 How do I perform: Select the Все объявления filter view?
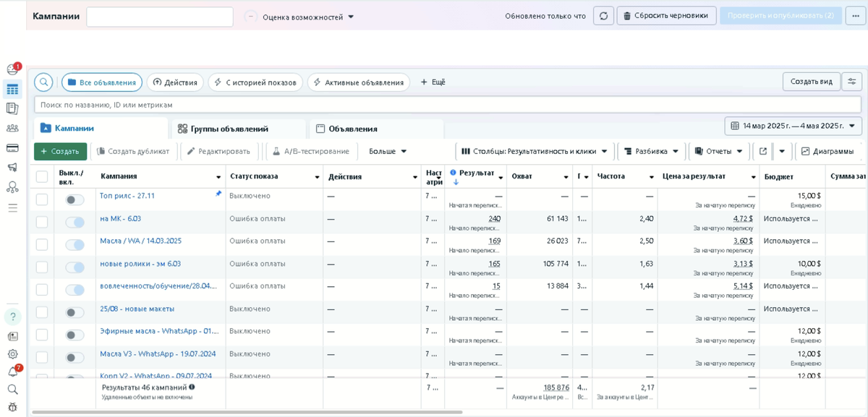(x=101, y=82)
